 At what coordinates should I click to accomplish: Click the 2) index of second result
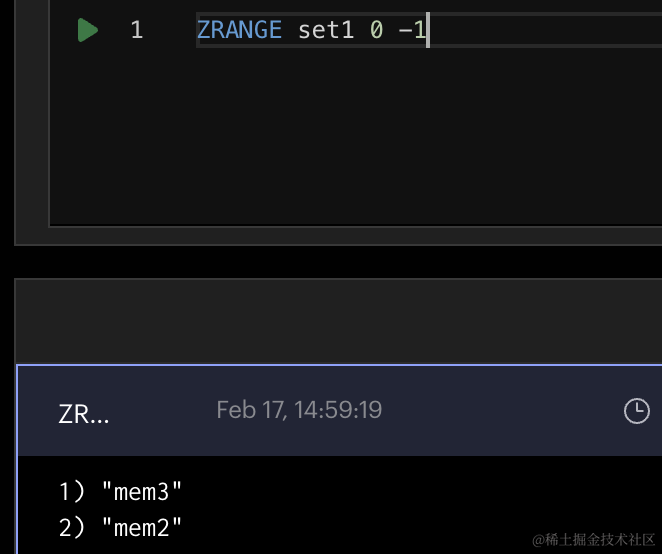click(x=72, y=527)
